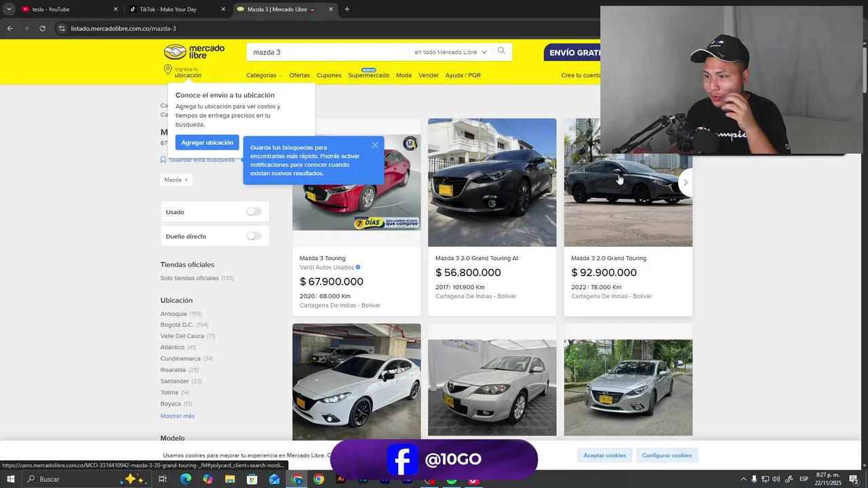Open a new browser tab with the plus icon
Viewport: 868px width, 488px height.
pos(347,9)
